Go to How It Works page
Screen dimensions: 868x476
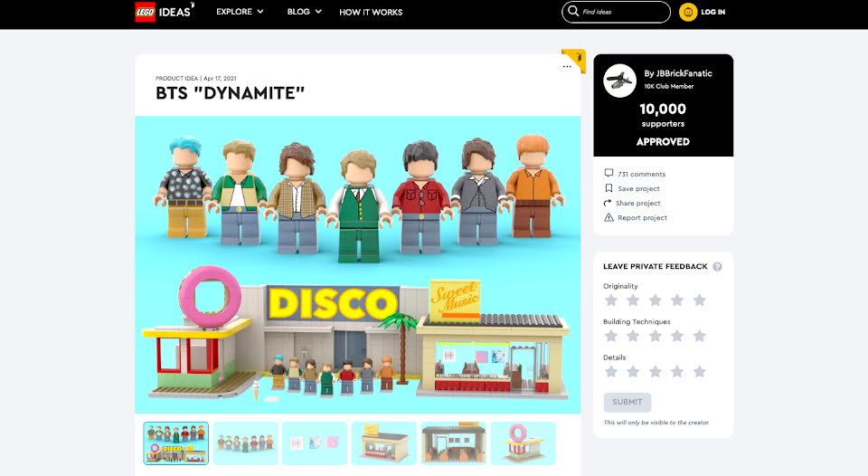pos(371,12)
